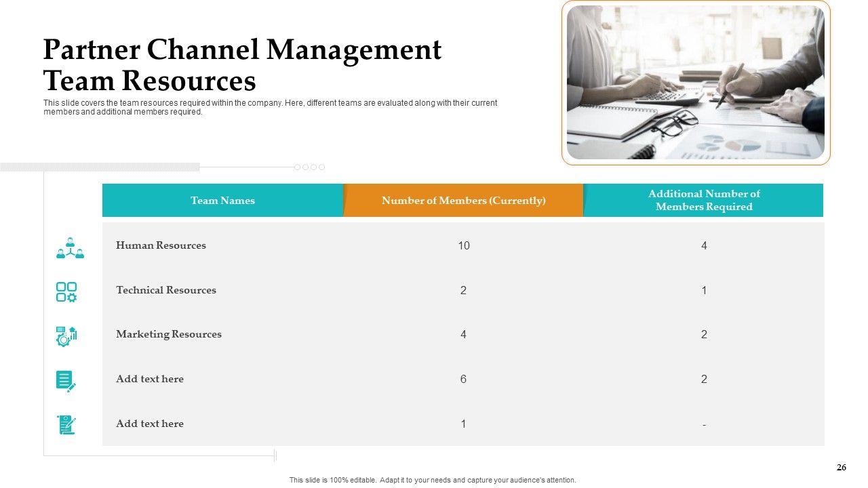Select Marketing Resources current members value 4
868x488 pixels.
coord(464,335)
